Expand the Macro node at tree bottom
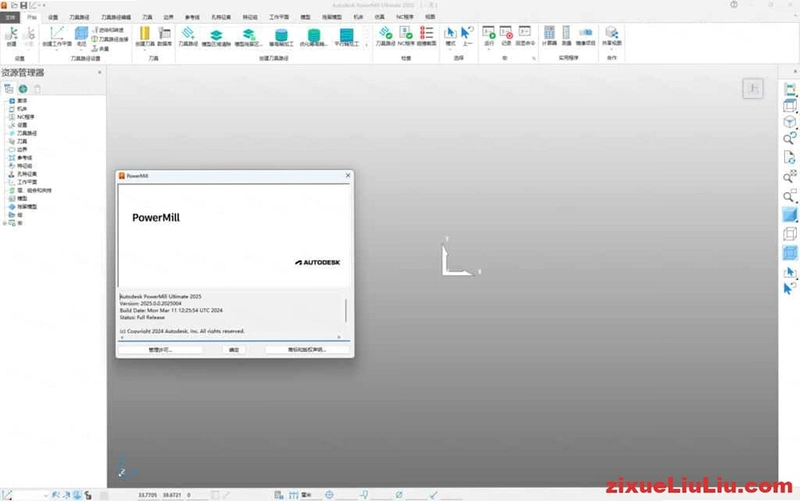This screenshot has width=800, height=501. (5, 223)
